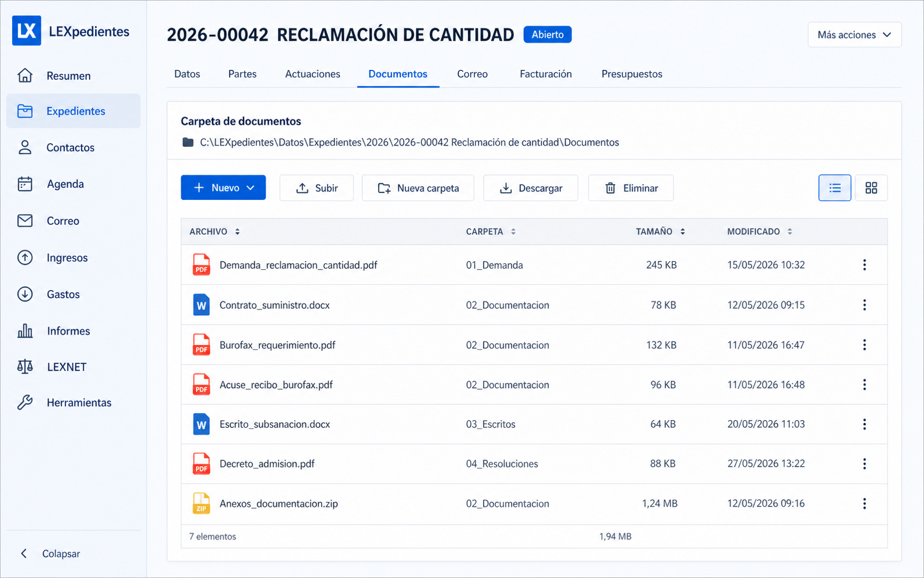The height and width of the screenshot is (578, 924).
Task: Click total size 1,94 MB in footer
Action: click(615, 537)
